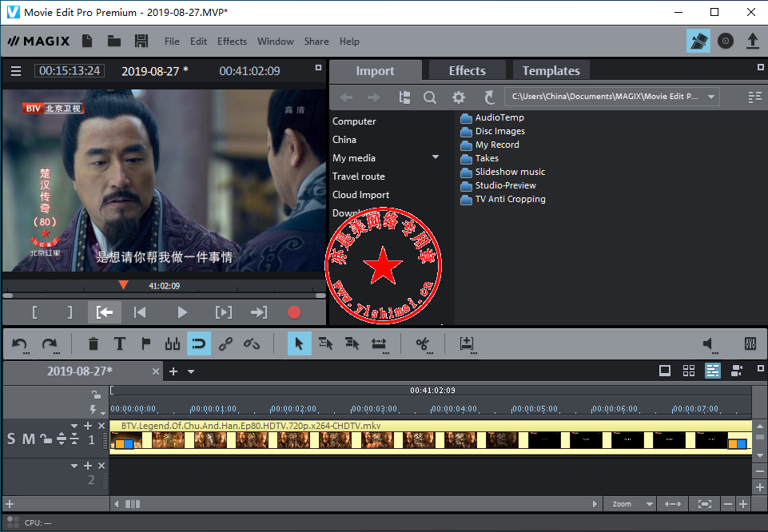Click the preview range scrollbar under the ruler

tap(164, 296)
